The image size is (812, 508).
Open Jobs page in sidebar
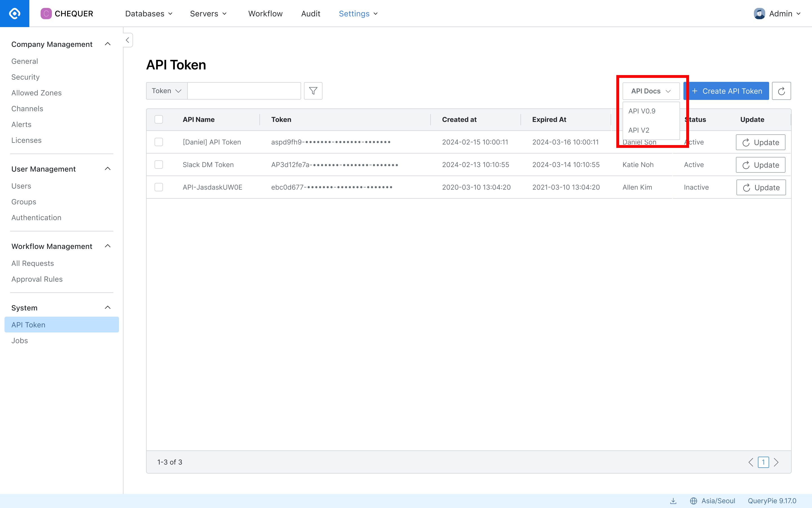point(19,340)
